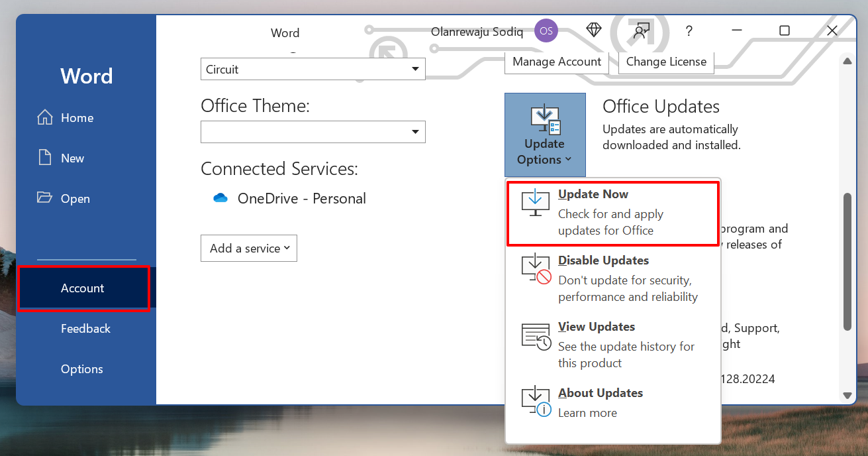Open About Updates menu item
Image resolution: width=868 pixels, height=456 pixels.
[x=612, y=402]
